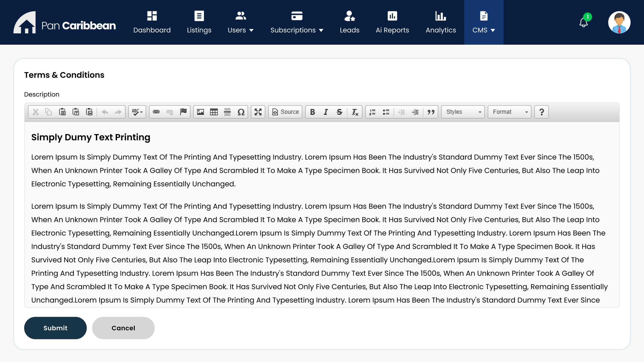
Task: Toggle numbered list
Action: coord(372,112)
